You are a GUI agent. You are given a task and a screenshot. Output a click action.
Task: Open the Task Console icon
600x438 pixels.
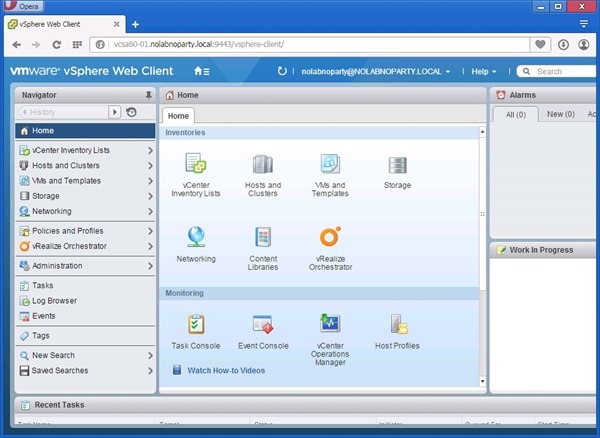click(196, 324)
